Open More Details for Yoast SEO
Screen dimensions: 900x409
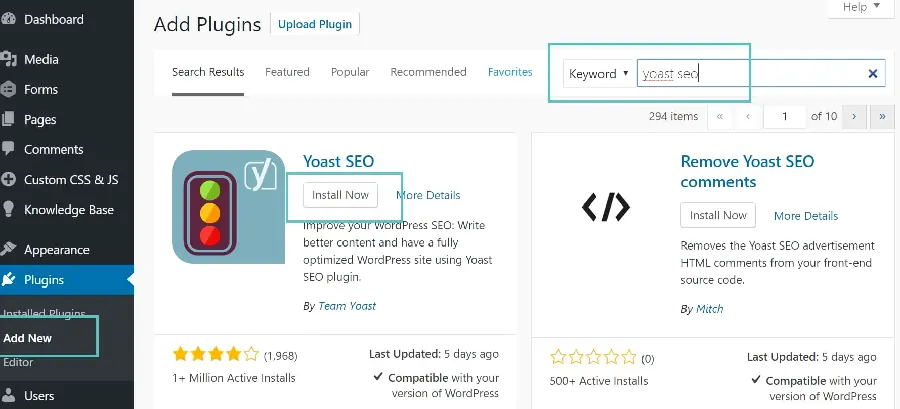(x=428, y=195)
